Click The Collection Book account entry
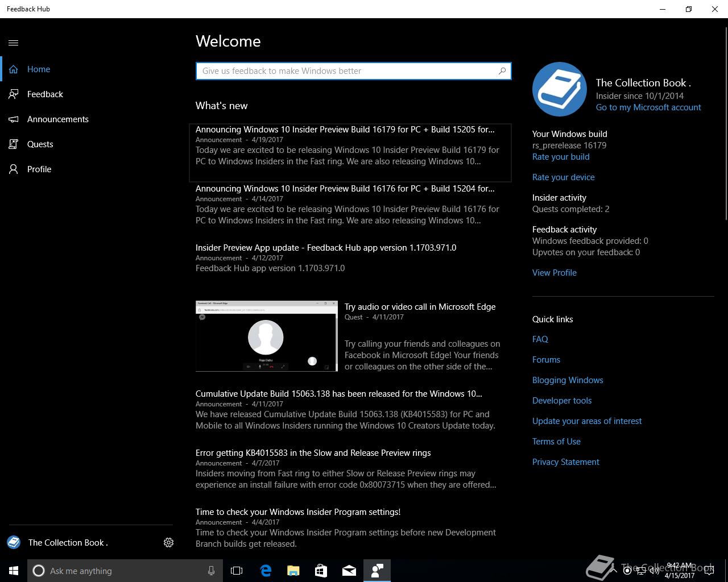The width and height of the screenshot is (728, 582). pos(68,543)
